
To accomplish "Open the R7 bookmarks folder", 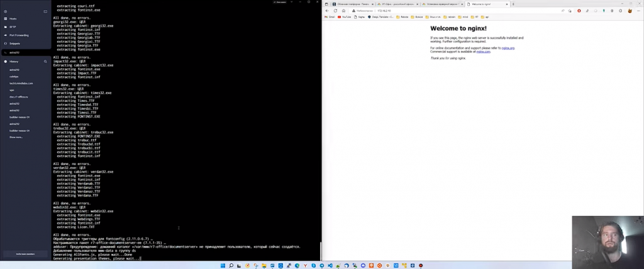I will [475, 17].
